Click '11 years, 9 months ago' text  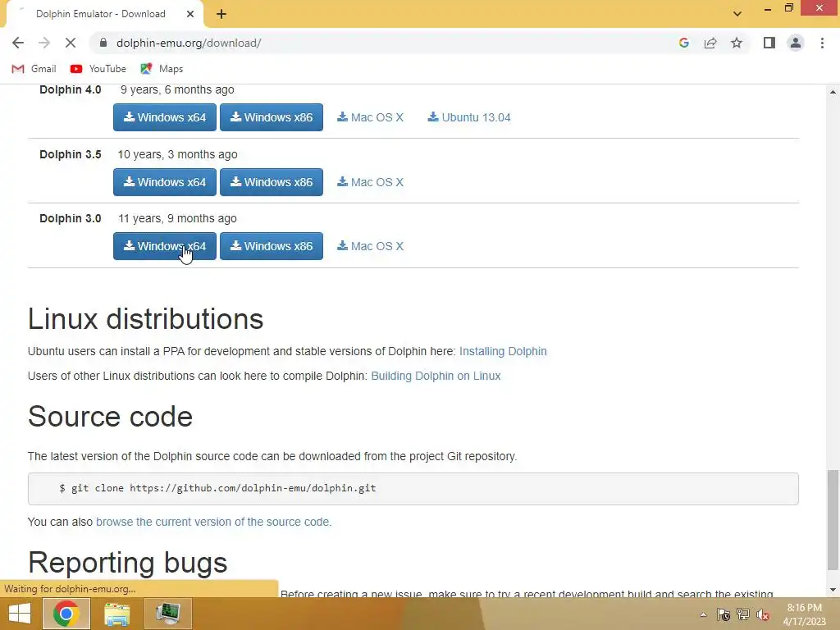click(177, 218)
